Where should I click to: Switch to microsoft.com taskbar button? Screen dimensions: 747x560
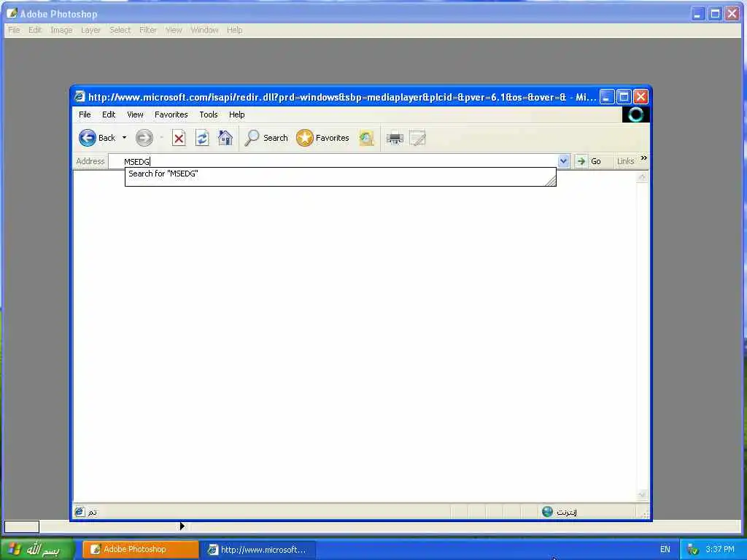(x=258, y=550)
